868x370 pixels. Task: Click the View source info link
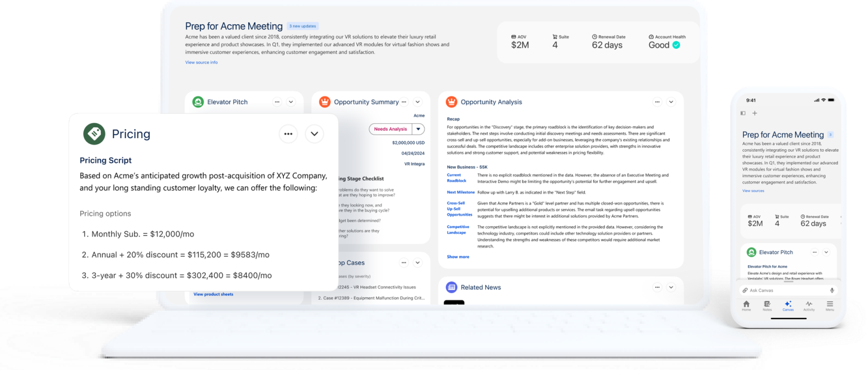click(201, 62)
